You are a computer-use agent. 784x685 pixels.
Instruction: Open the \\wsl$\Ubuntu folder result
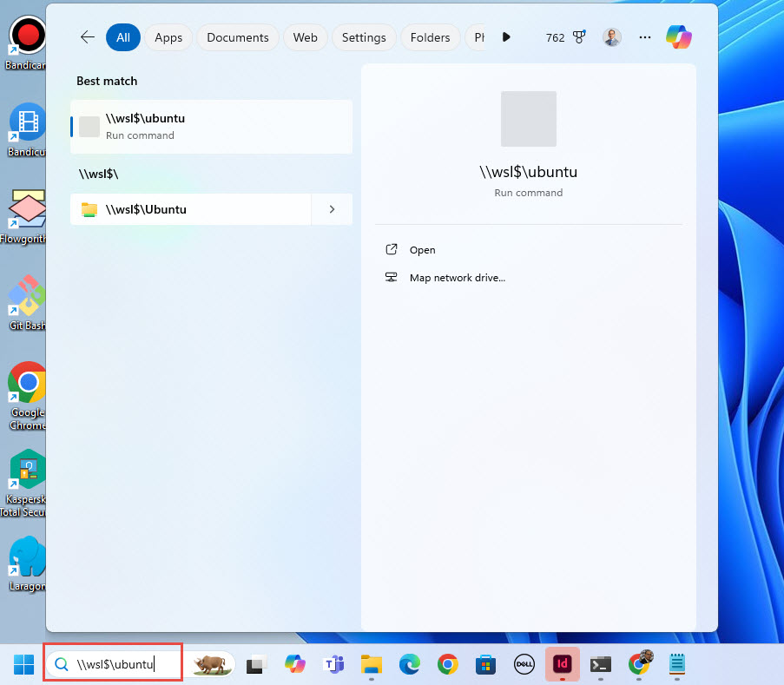coord(190,209)
